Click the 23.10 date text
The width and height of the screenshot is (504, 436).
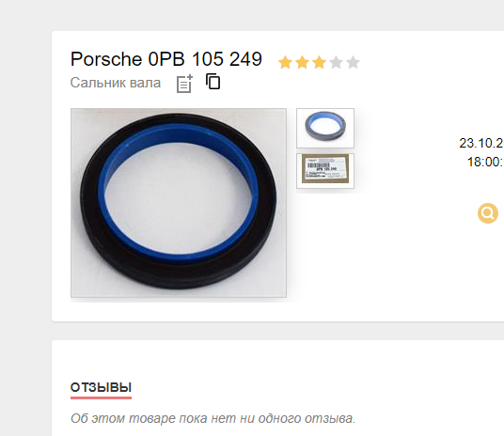pyautogui.click(x=481, y=143)
